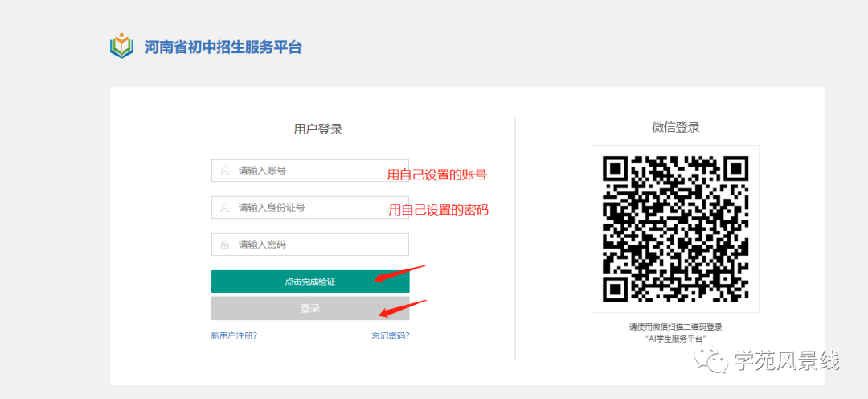868x399 pixels.
Task: Click the green 点击完成验证 button
Action: (310, 282)
